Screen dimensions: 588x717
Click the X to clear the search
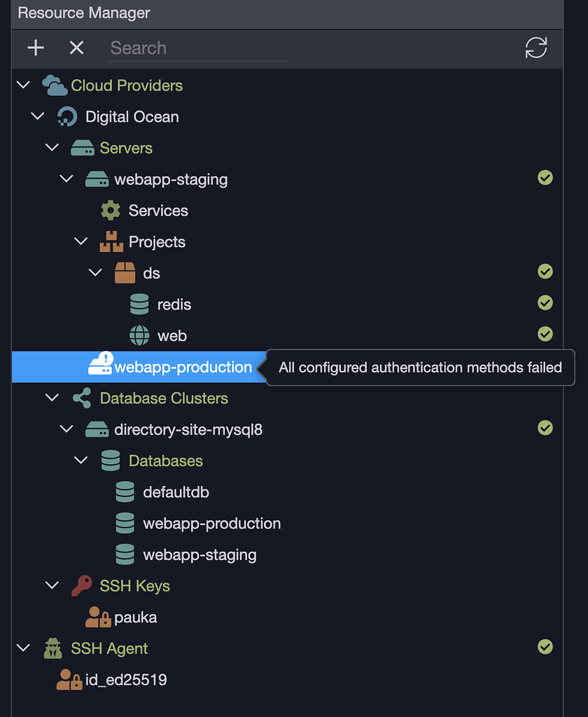pos(76,48)
